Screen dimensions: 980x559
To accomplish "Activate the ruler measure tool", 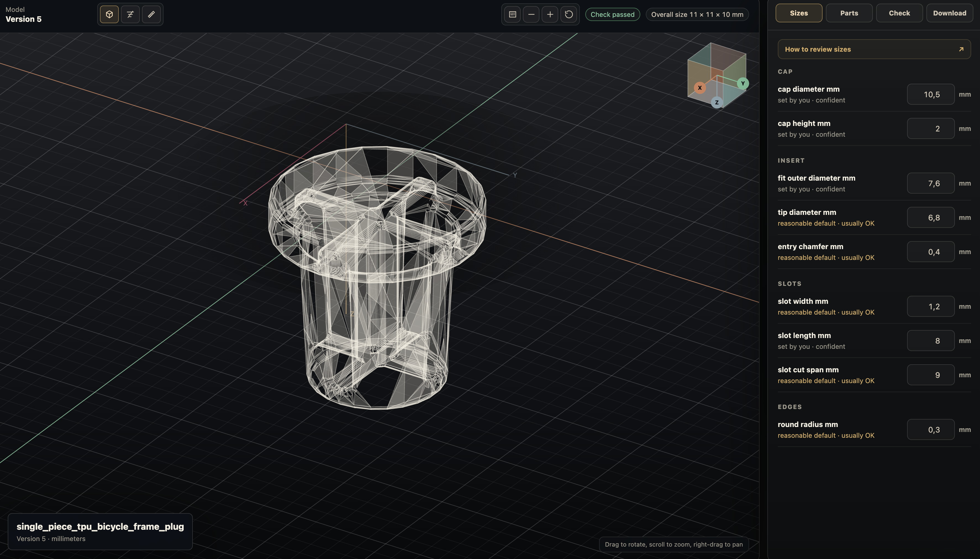I will point(151,15).
